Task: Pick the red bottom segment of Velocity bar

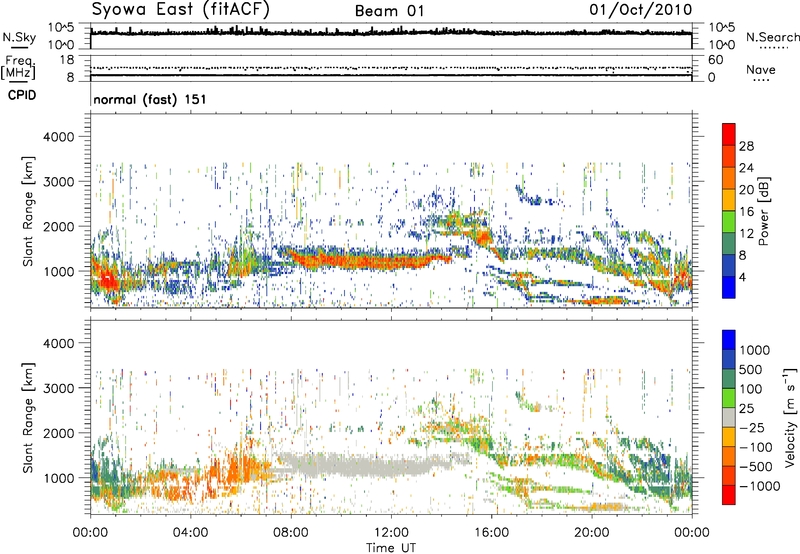Action: tap(729, 495)
